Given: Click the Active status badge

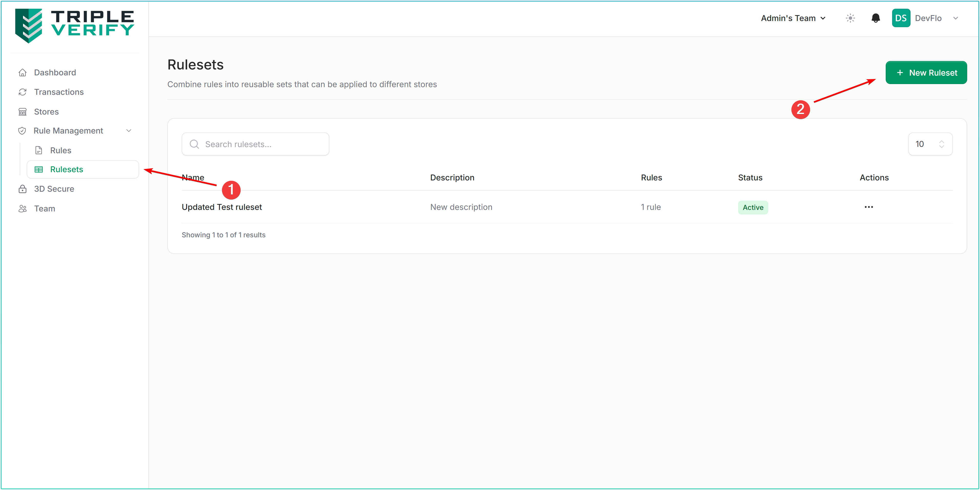Looking at the screenshot, I should click(x=752, y=208).
